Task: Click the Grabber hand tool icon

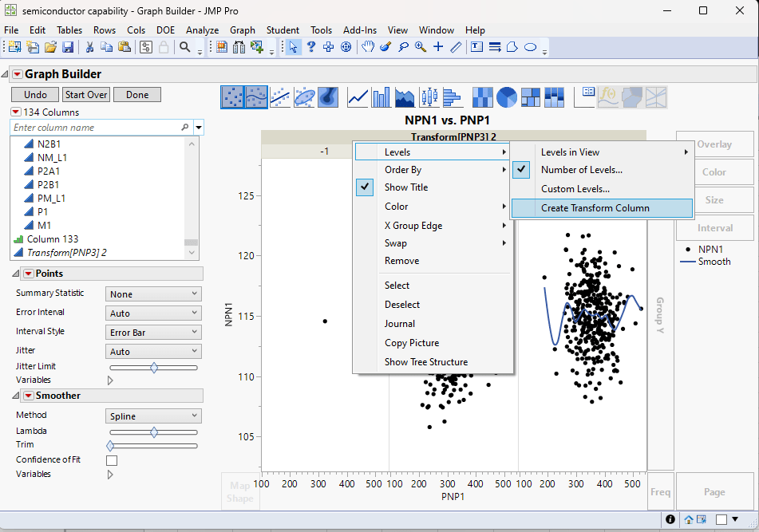Action: (x=369, y=46)
